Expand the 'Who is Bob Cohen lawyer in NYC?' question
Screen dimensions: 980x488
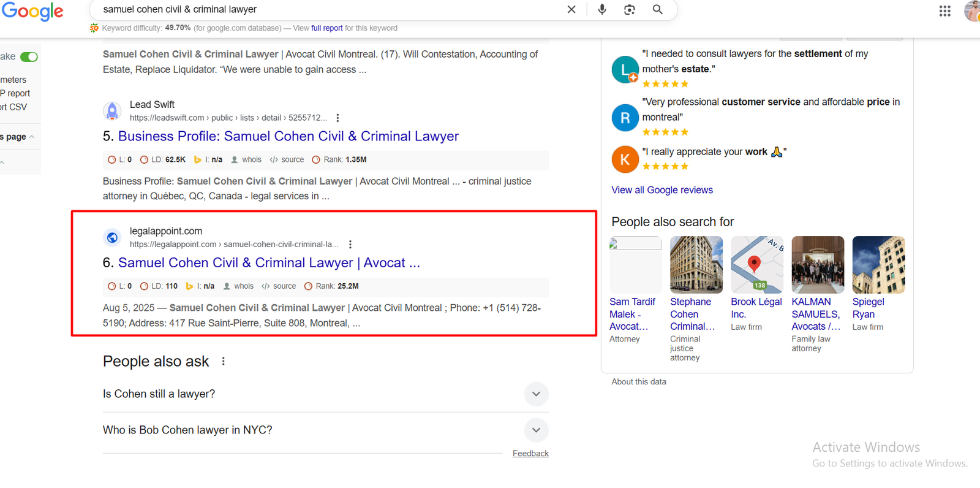[x=536, y=430]
